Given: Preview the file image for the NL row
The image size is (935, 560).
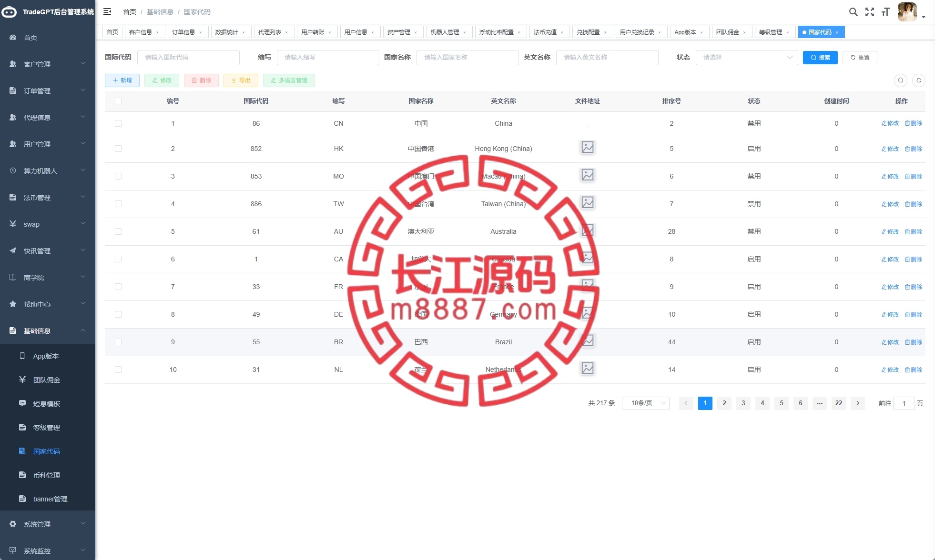Looking at the screenshot, I should click(588, 369).
